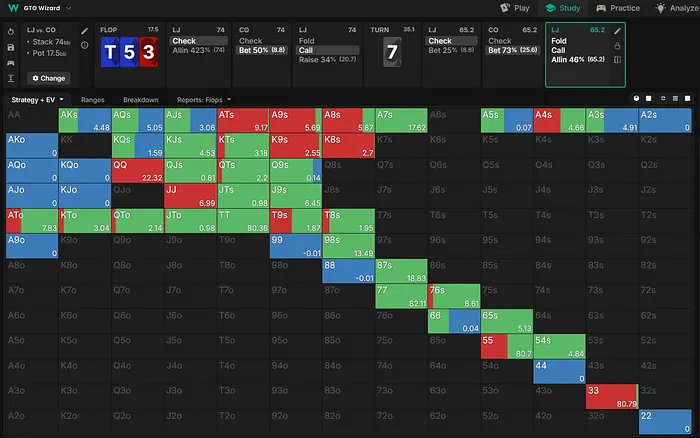
Task: Toggle the lock icon in LJ card
Action: pyautogui.click(x=618, y=46)
